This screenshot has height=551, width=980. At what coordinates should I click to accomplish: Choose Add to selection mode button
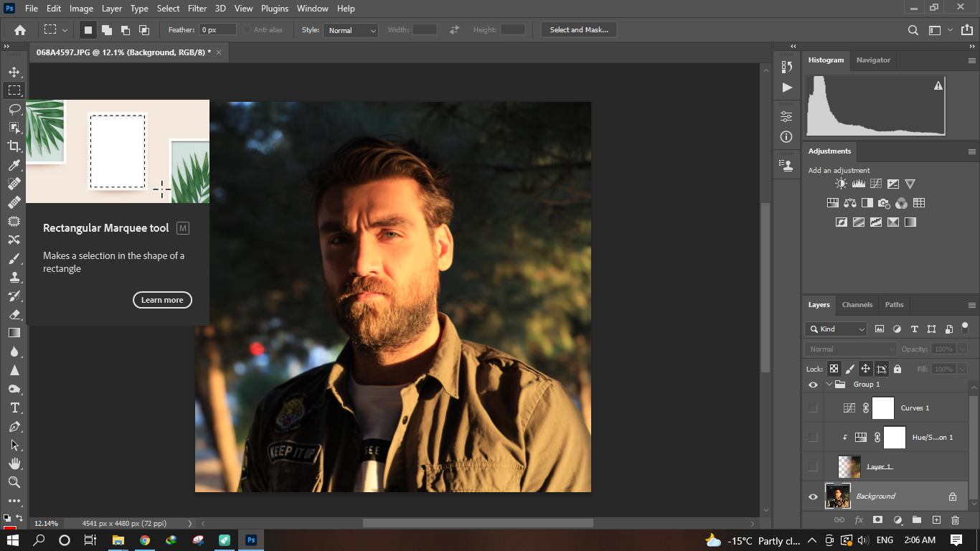(x=106, y=30)
